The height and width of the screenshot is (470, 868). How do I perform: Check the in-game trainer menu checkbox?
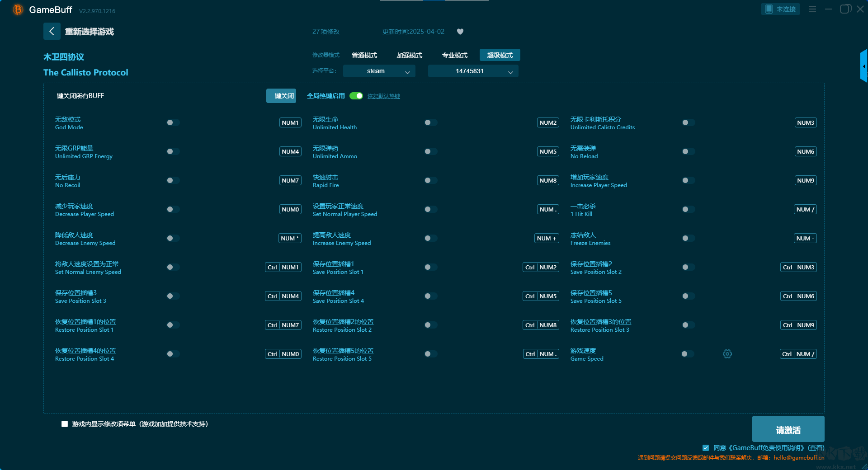point(65,424)
